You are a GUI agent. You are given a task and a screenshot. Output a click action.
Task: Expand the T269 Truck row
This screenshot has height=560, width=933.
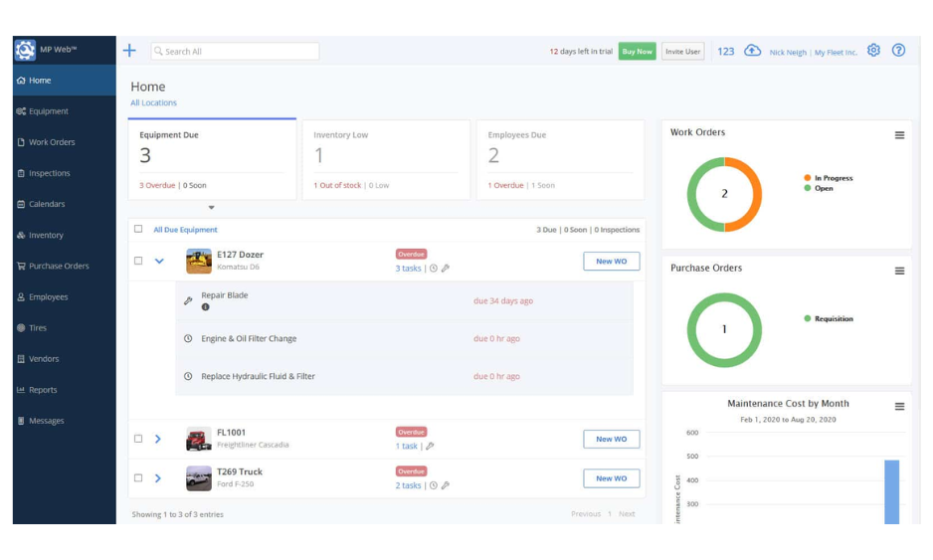pos(158,478)
